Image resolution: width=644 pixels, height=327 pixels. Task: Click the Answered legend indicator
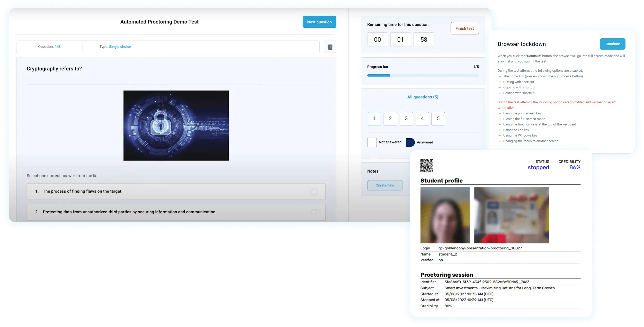point(410,142)
